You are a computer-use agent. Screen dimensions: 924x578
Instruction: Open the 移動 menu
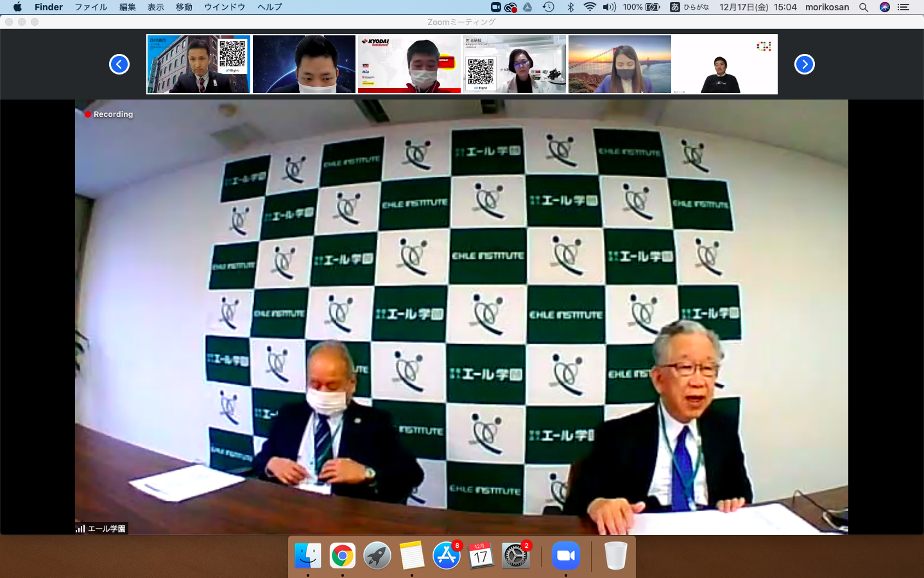184,7
